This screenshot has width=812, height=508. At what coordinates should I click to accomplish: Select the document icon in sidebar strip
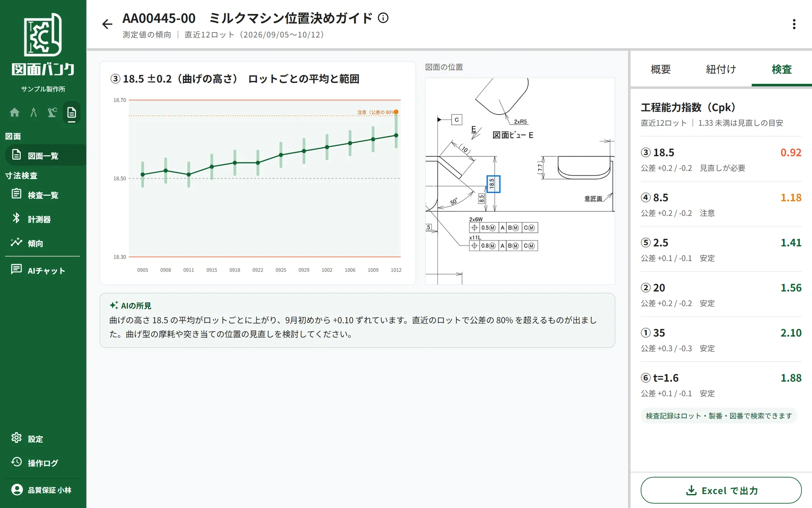71,113
